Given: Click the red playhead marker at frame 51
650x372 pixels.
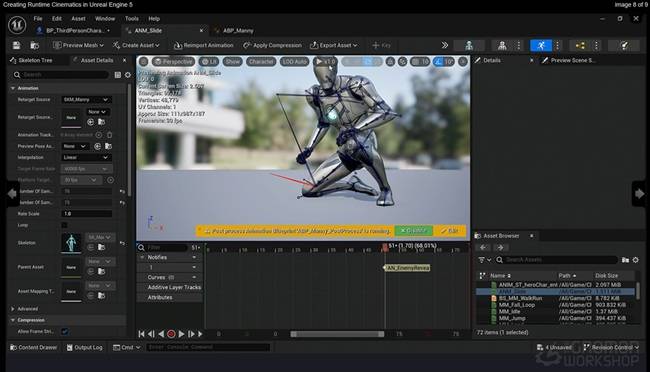Looking at the screenshot, I should [385, 248].
